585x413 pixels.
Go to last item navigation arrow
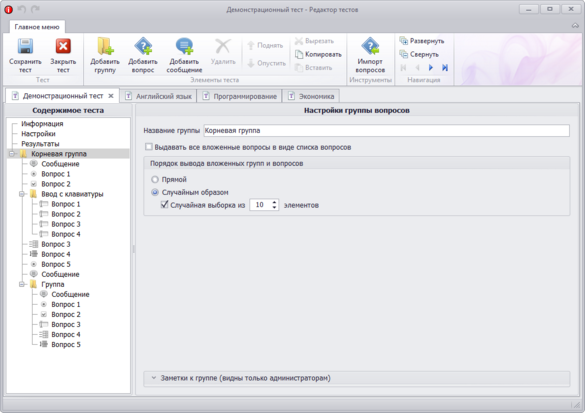pos(445,68)
